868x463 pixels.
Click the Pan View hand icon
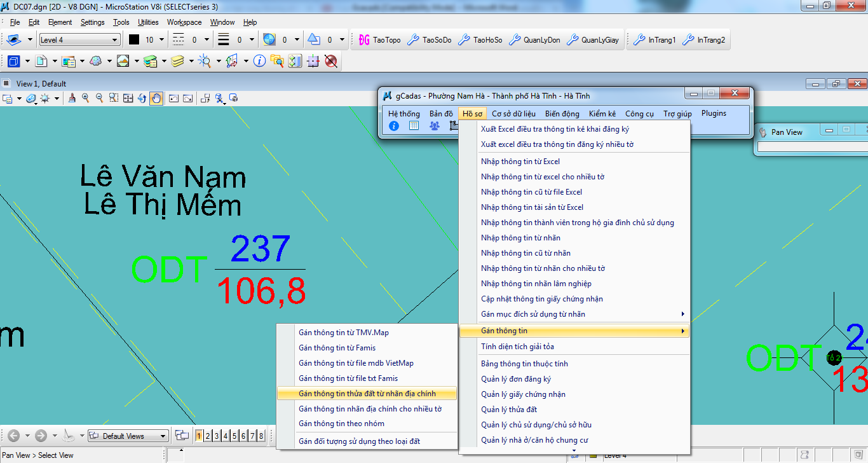click(156, 98)
